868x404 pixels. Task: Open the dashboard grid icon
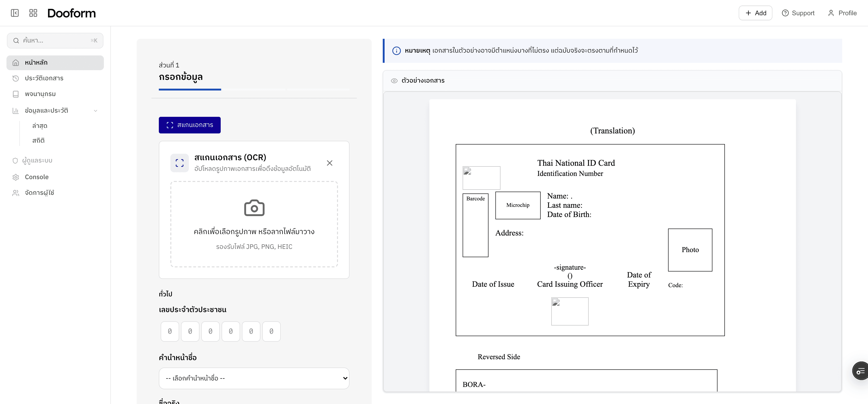pyautogui.click(x=33, y=13)
